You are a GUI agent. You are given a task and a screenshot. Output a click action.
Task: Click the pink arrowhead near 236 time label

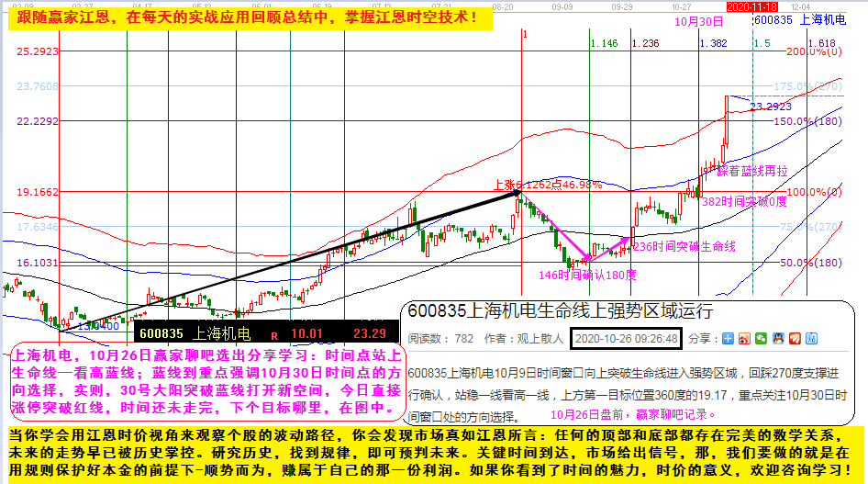click(x=625, y=239)
